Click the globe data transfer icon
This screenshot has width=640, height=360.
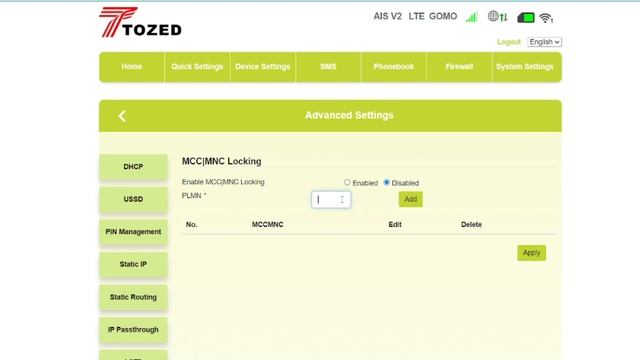pyautogui.click(x=498, y=16)
